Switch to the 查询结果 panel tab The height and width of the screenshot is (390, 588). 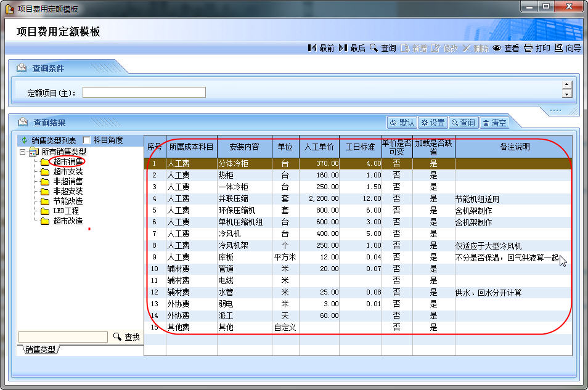click(48, 123)
